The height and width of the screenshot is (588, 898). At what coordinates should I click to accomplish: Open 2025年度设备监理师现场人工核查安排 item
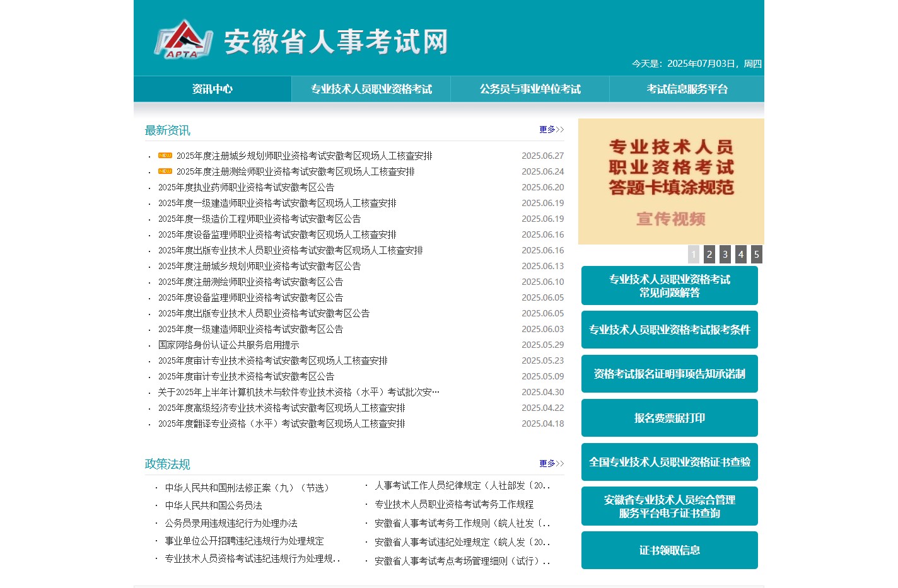(x=277, y=234)
